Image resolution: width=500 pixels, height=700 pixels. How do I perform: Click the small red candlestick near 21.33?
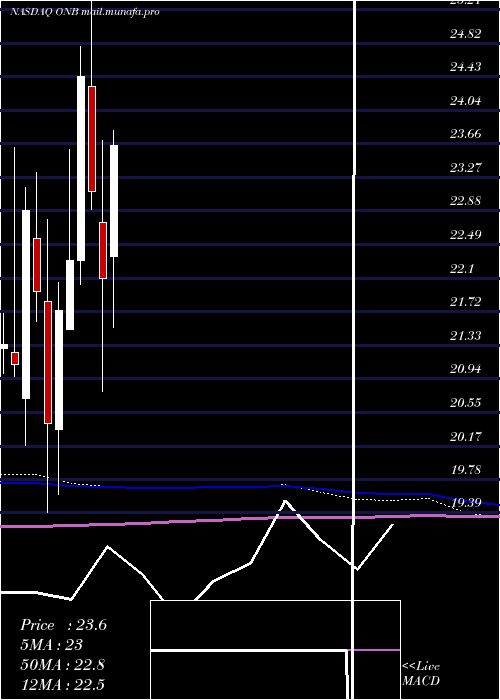15,358
